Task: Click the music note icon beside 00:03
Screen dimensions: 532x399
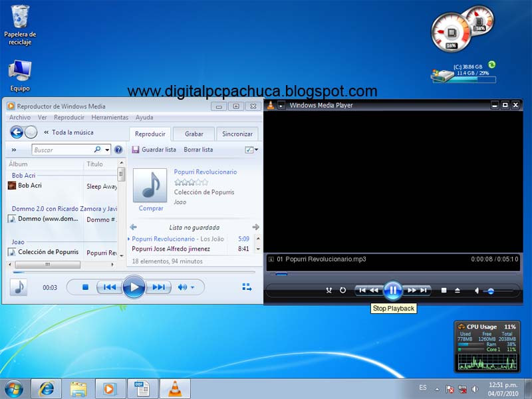Action: point(19,287)
